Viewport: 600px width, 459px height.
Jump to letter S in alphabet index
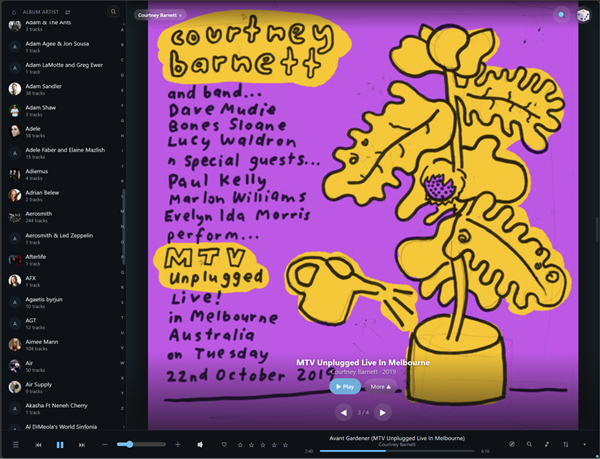(x=122, y=302)
